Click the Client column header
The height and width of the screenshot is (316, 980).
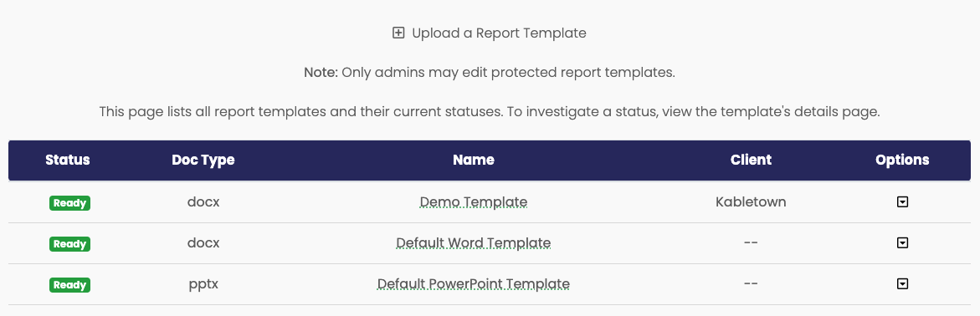751,160
